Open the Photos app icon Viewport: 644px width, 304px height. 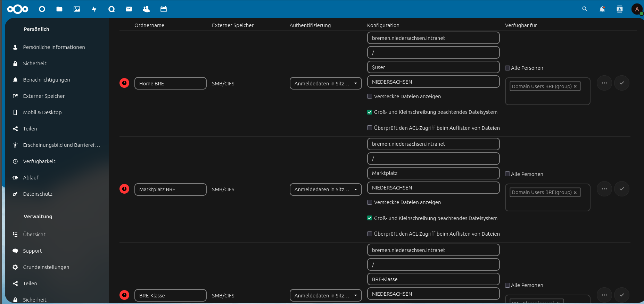(x=77, y=9)
